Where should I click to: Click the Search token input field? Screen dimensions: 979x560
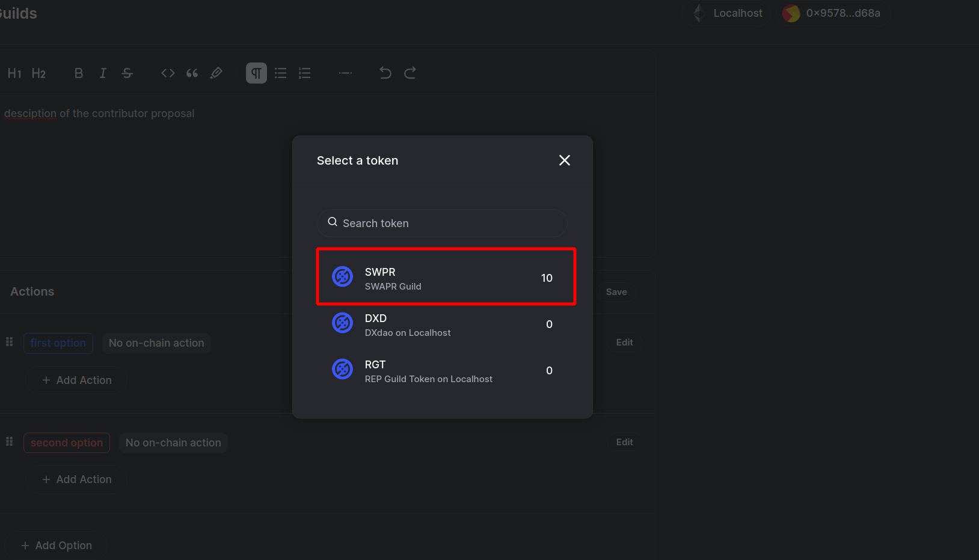click(x=442, y=223)
